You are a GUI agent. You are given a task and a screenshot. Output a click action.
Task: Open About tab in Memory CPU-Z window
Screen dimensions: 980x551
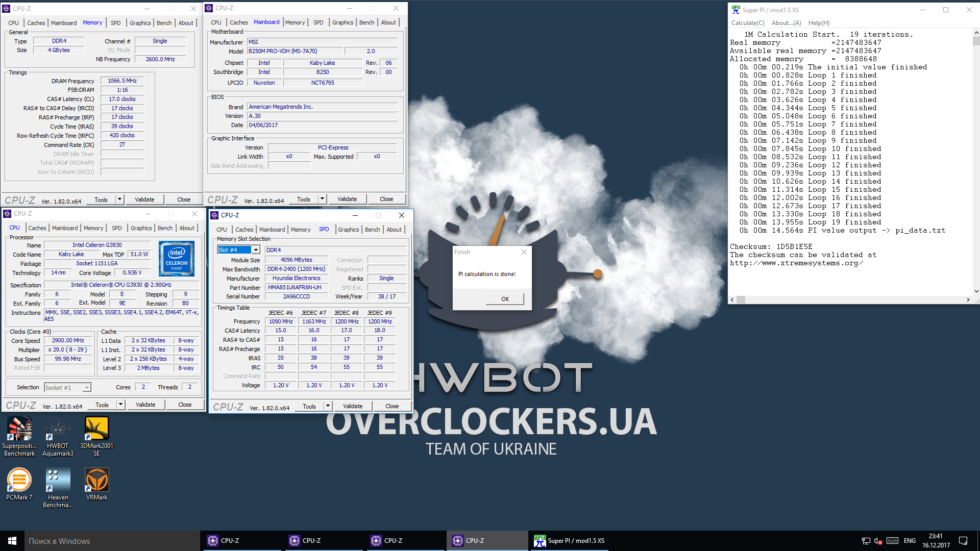coord(186,23)
